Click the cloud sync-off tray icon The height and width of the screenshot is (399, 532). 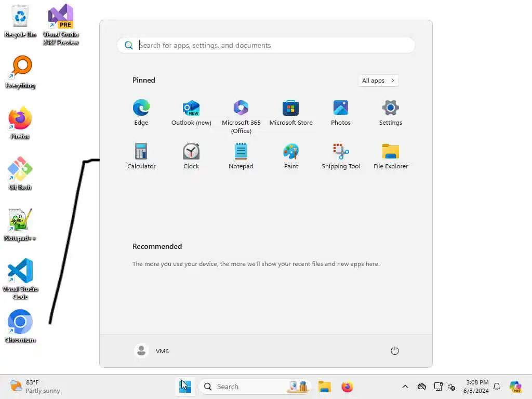422,387
